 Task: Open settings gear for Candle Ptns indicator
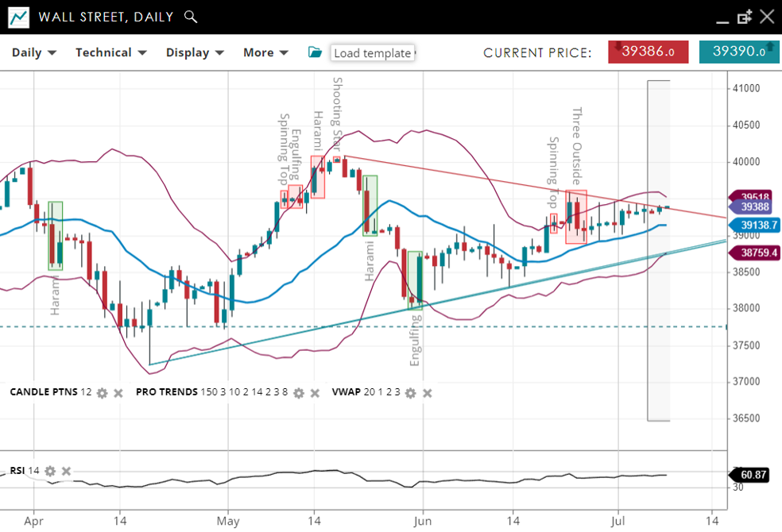102,392
